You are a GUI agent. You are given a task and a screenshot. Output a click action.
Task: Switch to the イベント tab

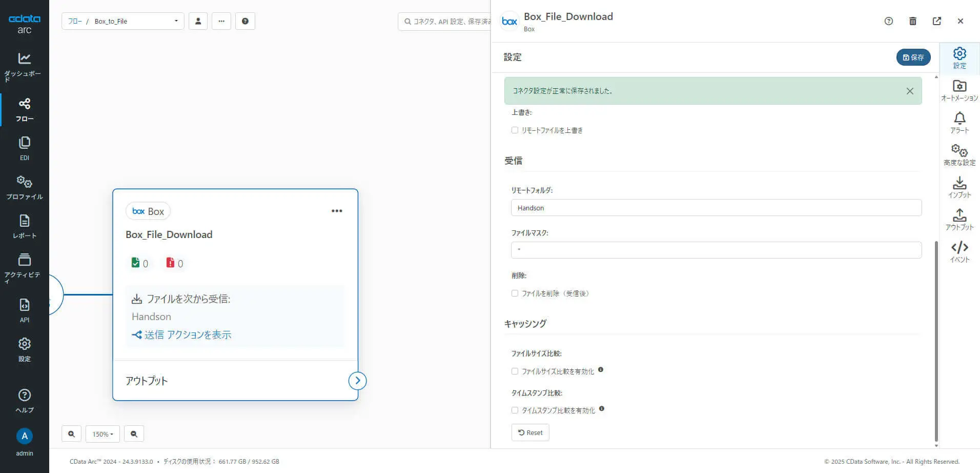(959, 252)
